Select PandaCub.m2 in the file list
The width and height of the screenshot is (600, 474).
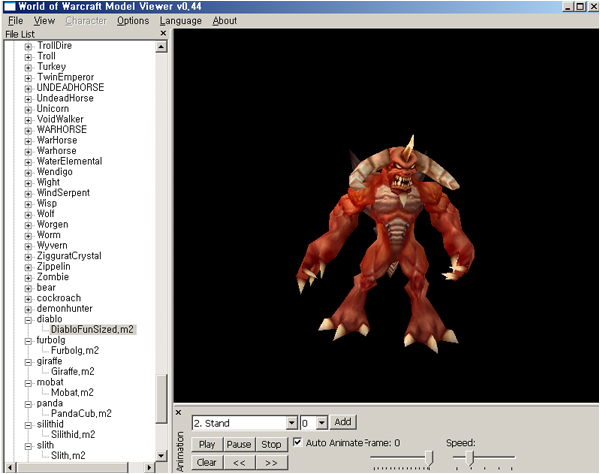[x=81, y=413]
